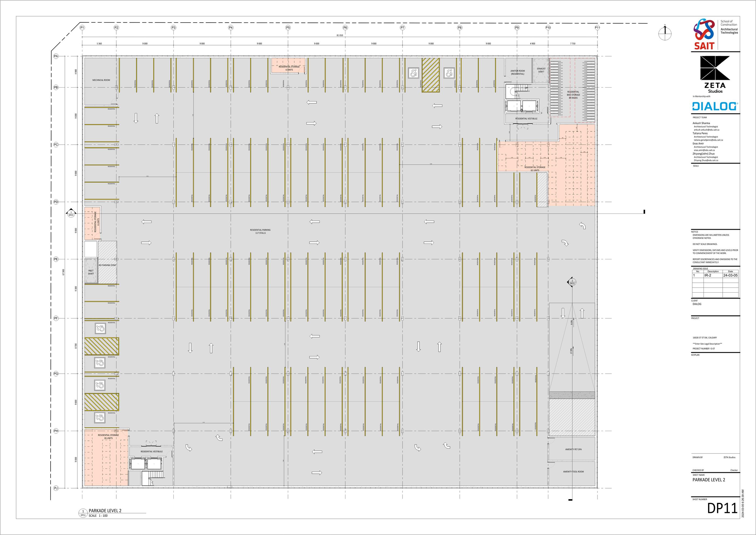Click grid bubble P11 at top right
Screen dimensions: 756x535
coord(597,28)
